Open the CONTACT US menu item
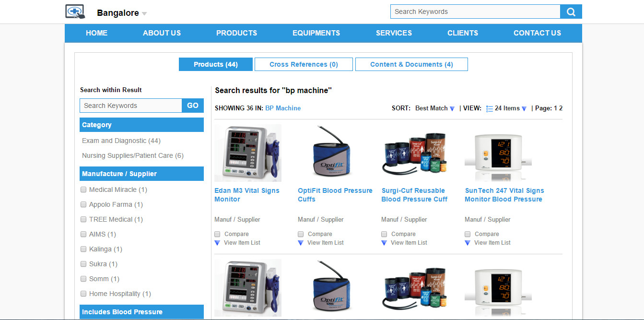Image resolution: width=644 pixels, height=320 pixels. point(537,33)
